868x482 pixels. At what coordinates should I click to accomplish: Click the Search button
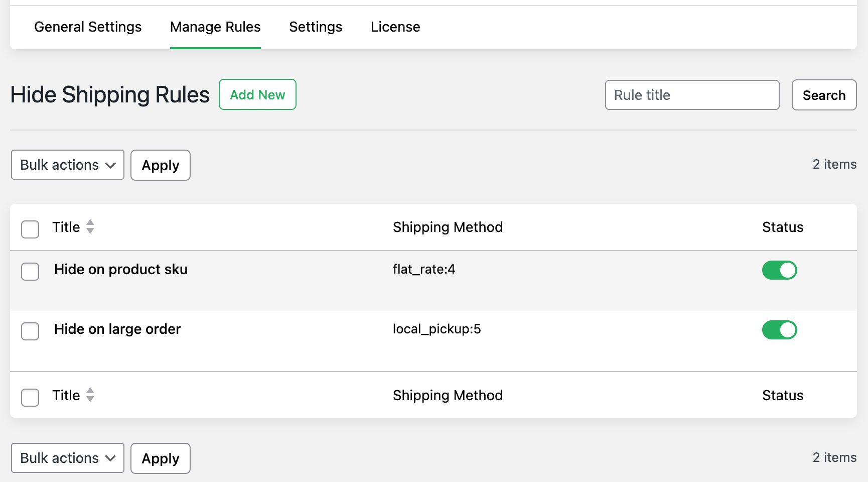(x=824, y=95)
